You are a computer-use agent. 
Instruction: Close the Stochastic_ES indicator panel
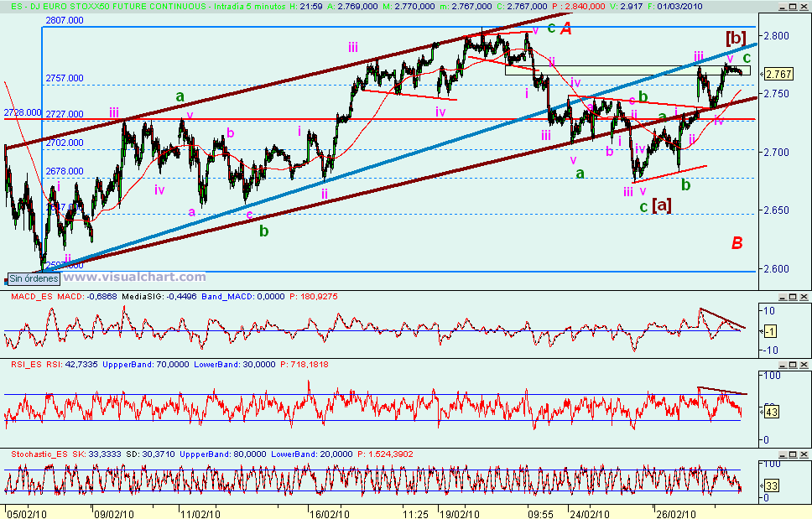(x=804, y=454)
